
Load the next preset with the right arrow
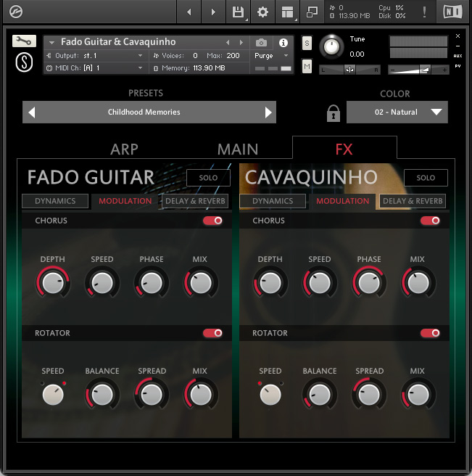tap(268, 112)
